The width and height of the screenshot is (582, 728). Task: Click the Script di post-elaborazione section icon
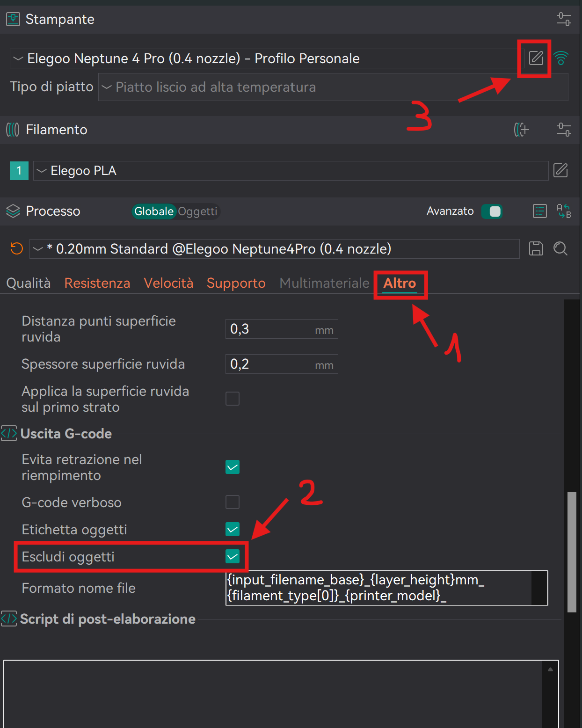(9, 619)
